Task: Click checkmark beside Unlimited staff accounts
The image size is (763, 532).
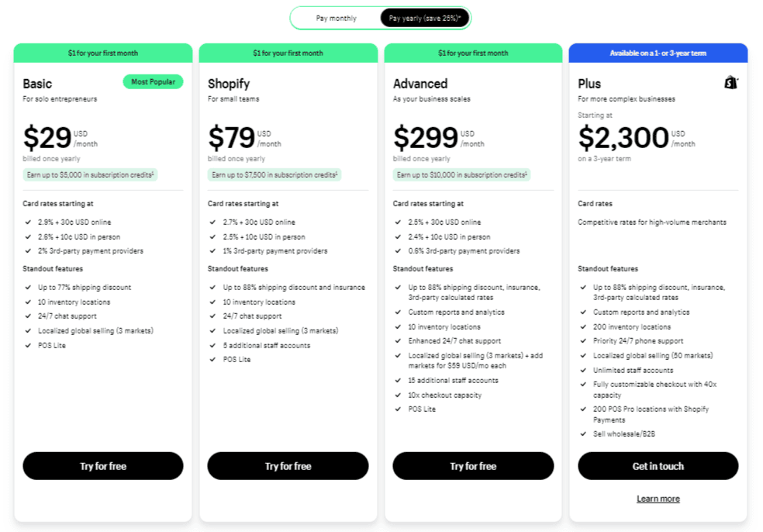Action: (583, 370)
